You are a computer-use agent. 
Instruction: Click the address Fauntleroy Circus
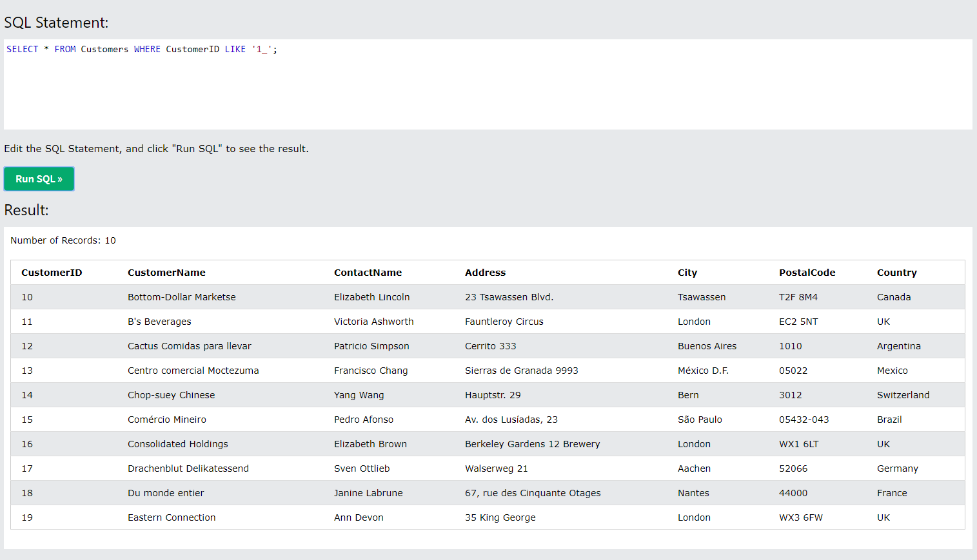[x=504, y=322]
